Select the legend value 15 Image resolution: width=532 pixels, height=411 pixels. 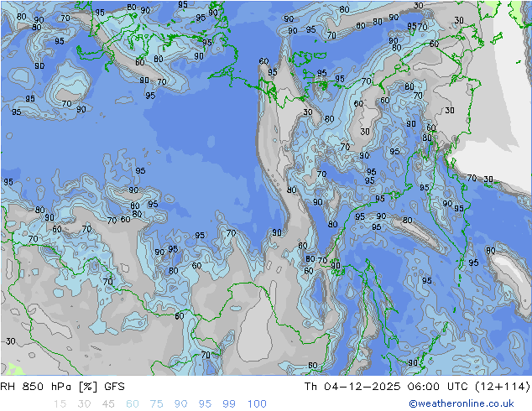(60, 403)
